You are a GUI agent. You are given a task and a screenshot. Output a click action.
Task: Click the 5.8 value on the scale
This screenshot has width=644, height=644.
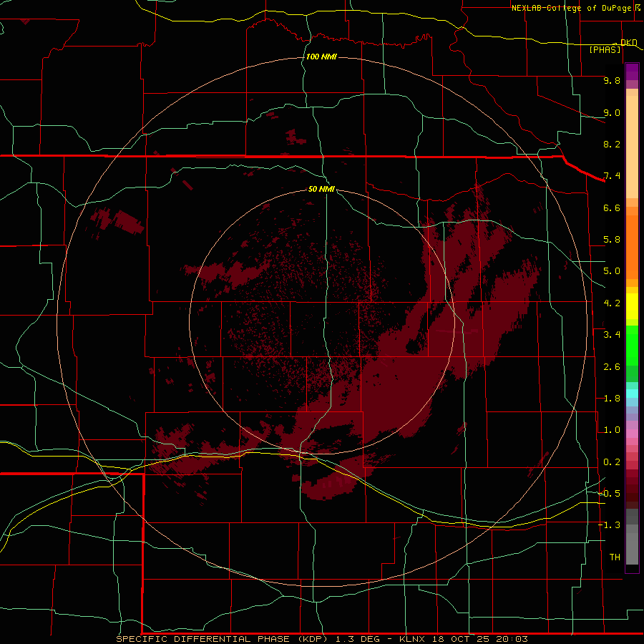click(x=612, y=240)
